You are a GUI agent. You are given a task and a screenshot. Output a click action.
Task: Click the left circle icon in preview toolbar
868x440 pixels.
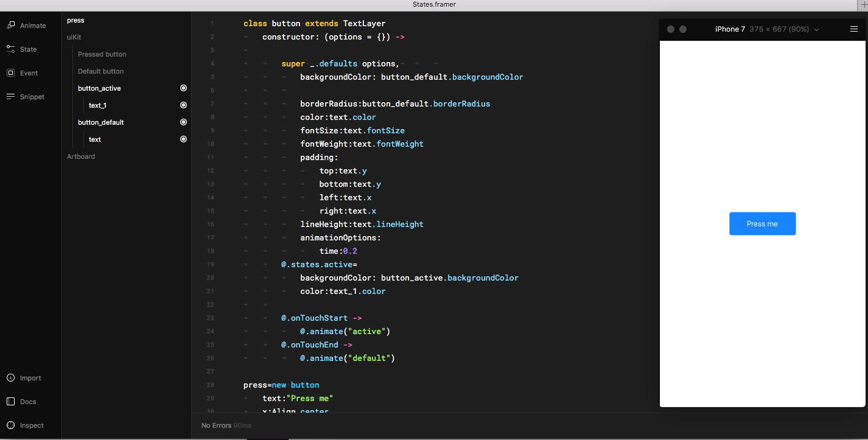(x=670, y=29)
